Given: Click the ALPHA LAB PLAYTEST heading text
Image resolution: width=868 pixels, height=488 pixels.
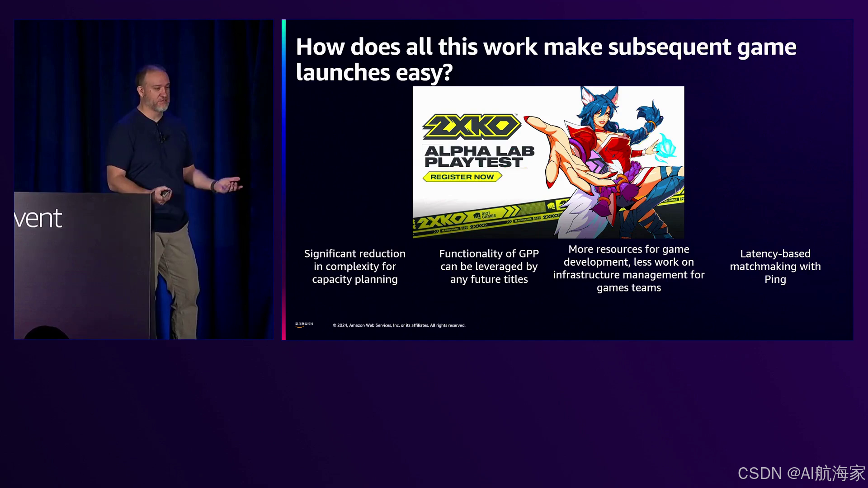Looking at the screenshot, I should 479,156.
